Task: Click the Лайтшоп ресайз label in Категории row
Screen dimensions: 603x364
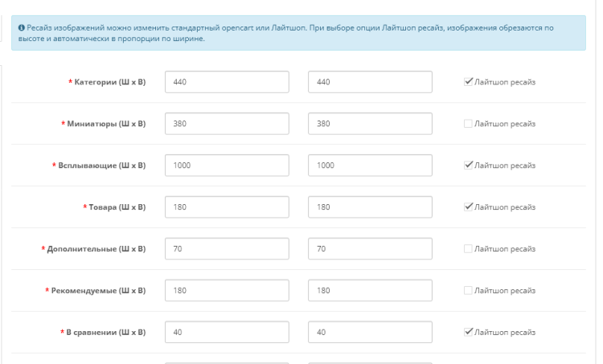Action: point(505,82)
